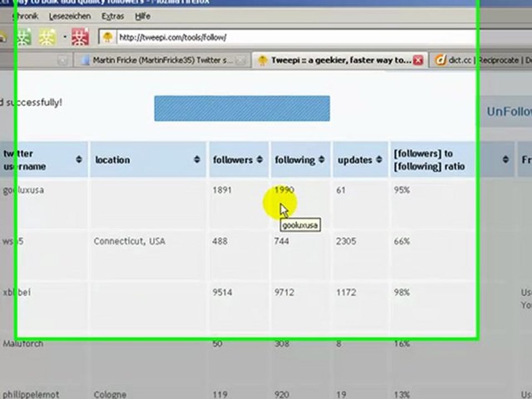Screen dimensions: 532x399
Task: Click the 13% ratio cell
Action: (402, 395)
